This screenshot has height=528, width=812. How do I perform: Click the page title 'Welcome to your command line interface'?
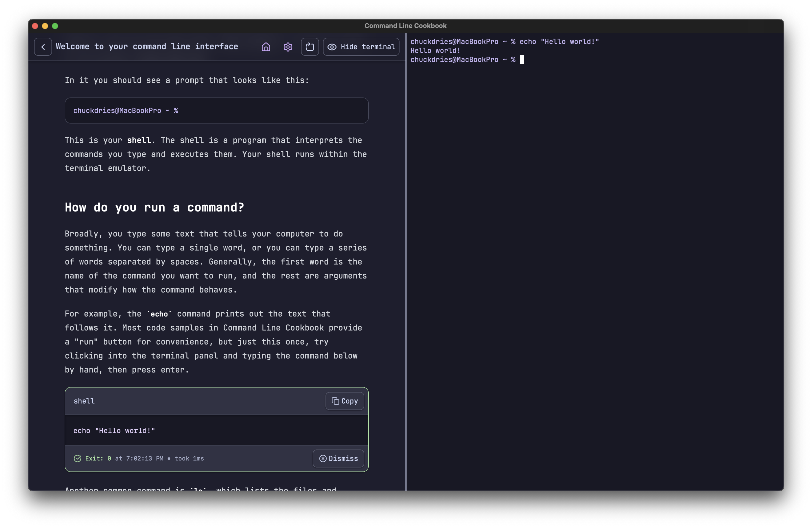[x=147, y=46]
